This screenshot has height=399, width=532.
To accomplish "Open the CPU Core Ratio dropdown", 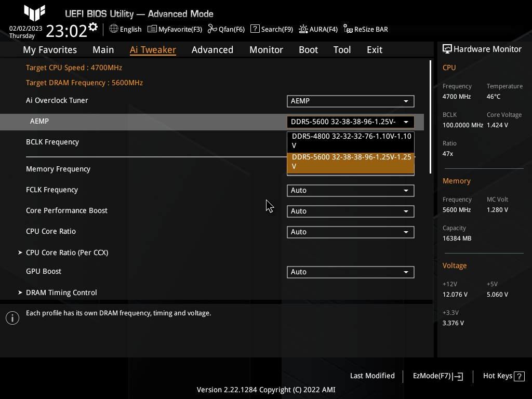I will click(x=351, y=232).
